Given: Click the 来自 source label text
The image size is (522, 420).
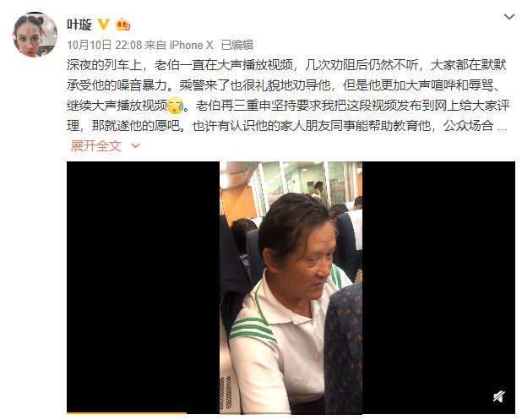Looking at the screenshot, I should point(155,45).
